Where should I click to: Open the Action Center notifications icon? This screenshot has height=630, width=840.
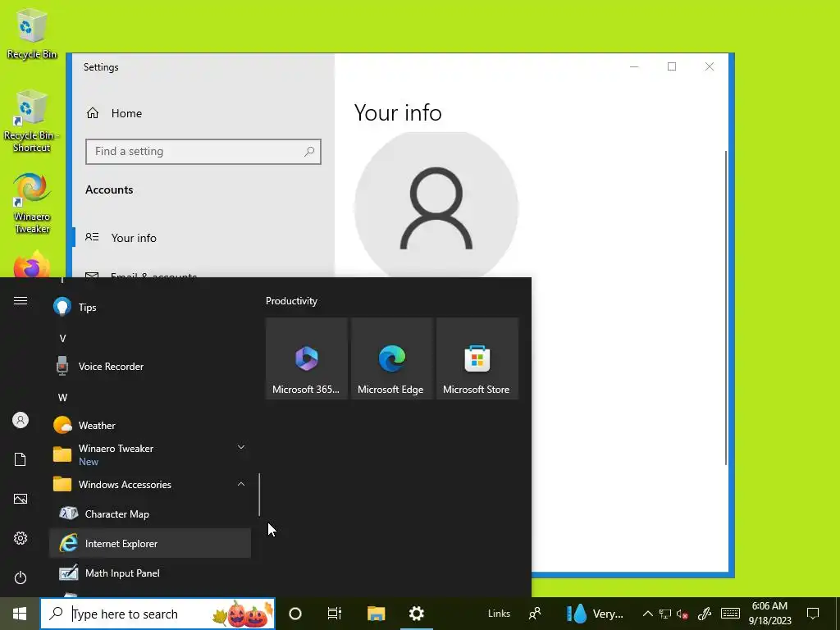(813, 614)
